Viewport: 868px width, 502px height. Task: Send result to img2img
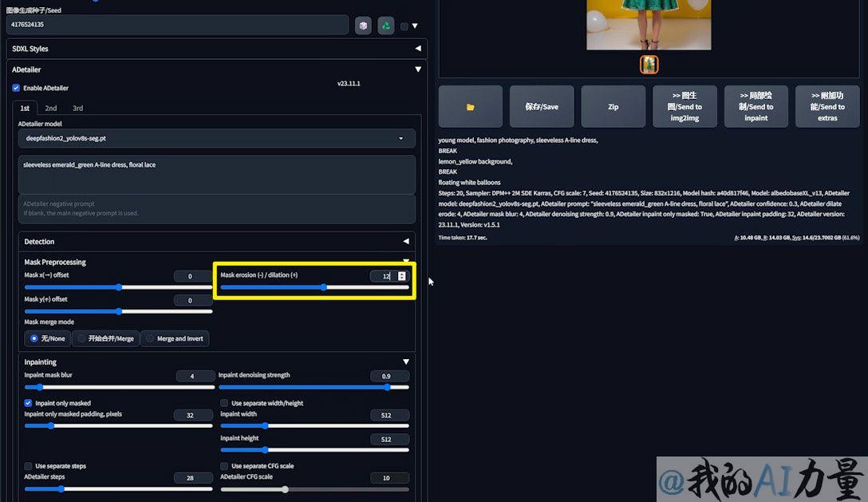coord(685,106)
